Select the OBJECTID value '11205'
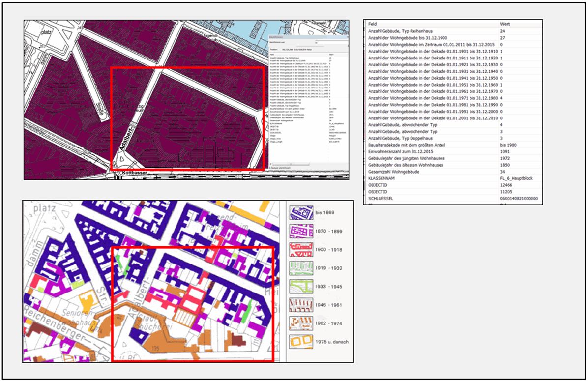The image size is (588, 381). (506, 192)
